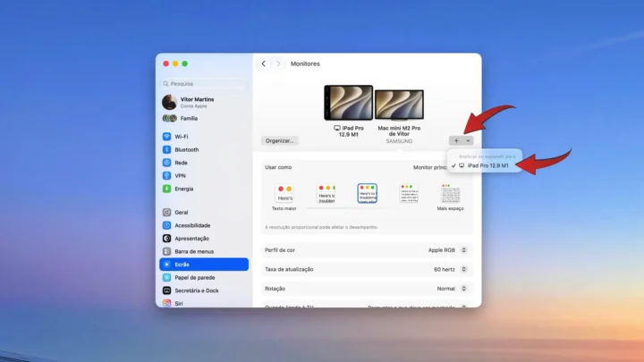Click the plus add display button
644x362 pixels.
click(x=456, y=141)
